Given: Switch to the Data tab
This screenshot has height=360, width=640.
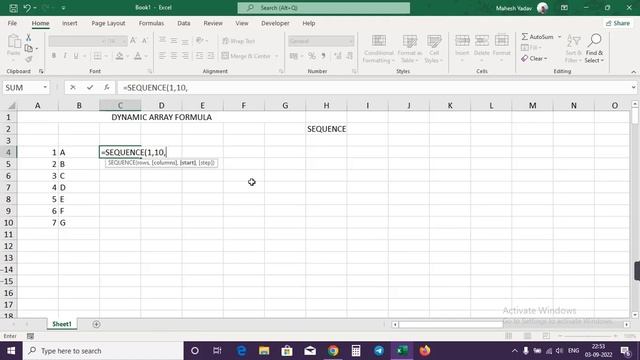Looking at the screenshot, I should [184, 23].
